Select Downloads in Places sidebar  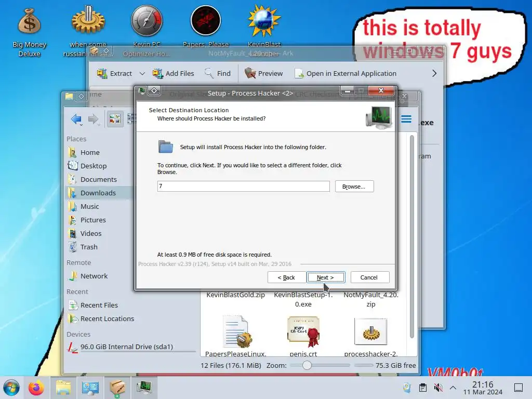[x=98, y=193]
